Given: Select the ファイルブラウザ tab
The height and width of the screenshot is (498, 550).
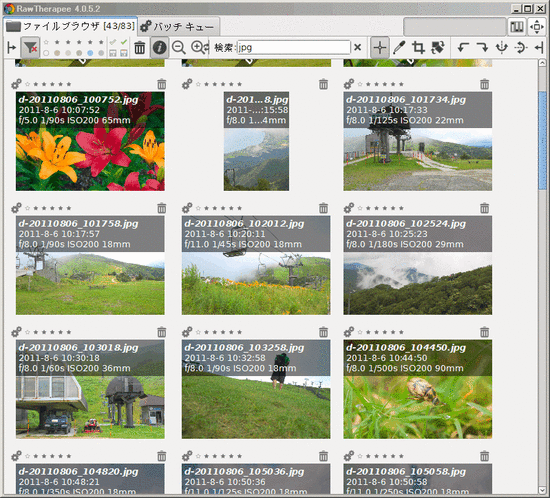Looking at the screenshot, I should pos(70,26).
